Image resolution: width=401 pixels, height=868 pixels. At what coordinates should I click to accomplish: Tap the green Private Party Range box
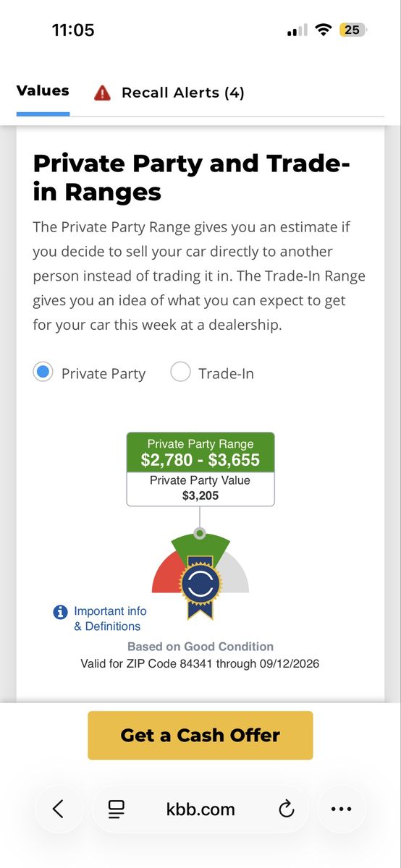pos(200,452)
